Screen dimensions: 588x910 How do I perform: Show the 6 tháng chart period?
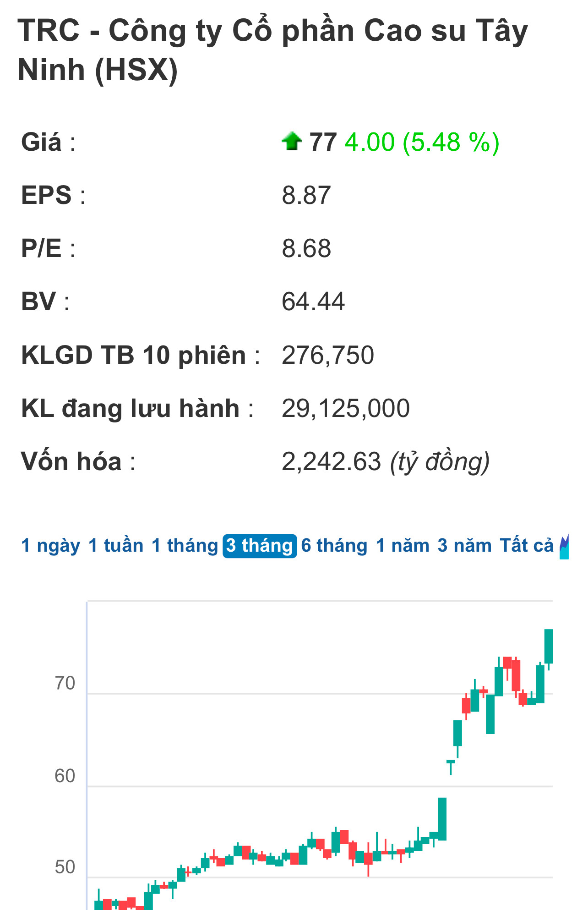coord(334,546)
